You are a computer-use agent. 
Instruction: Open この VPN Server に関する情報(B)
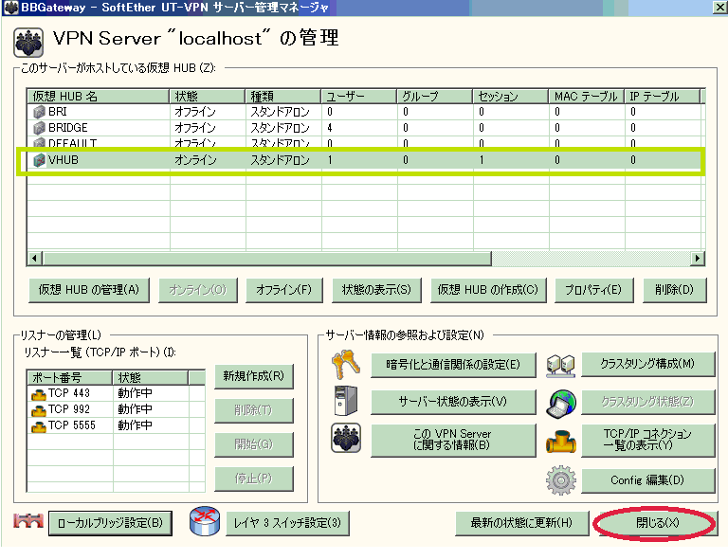point(453,440)
